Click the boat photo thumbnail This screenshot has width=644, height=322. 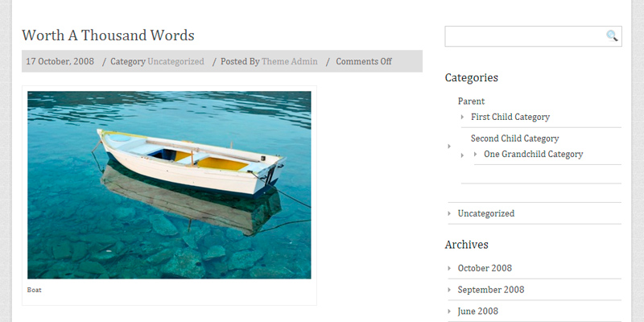pos(169,185)
